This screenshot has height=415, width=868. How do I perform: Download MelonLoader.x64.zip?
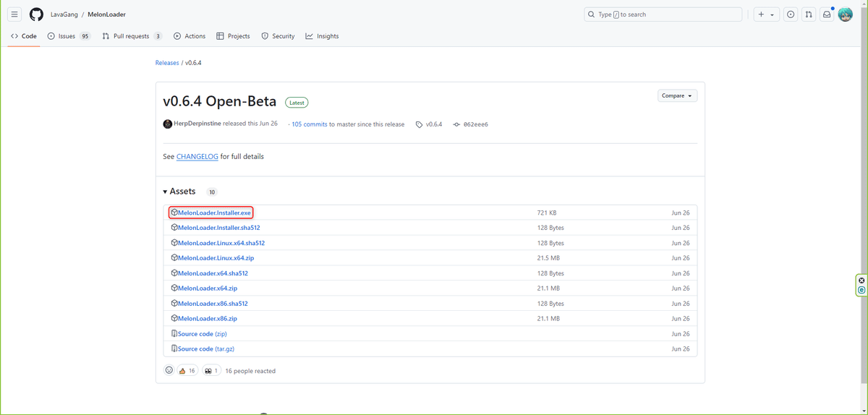click(208, 288)
